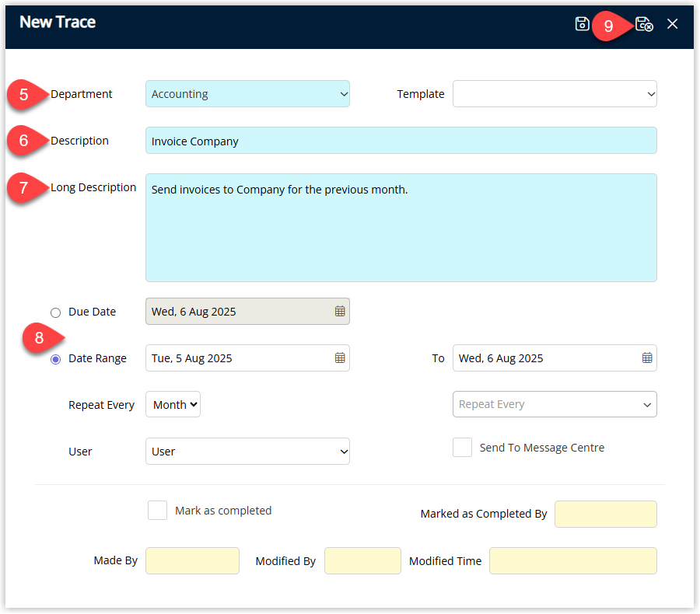Viewport: 700px width, 614px height.
Task: Select the Date Range radio button
Action: point(55,359)
